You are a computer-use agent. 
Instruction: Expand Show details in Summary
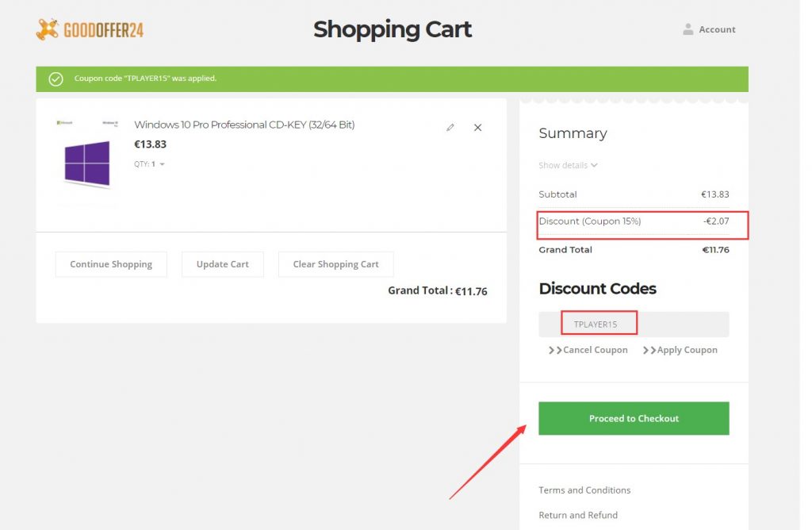tap(568, 165)
